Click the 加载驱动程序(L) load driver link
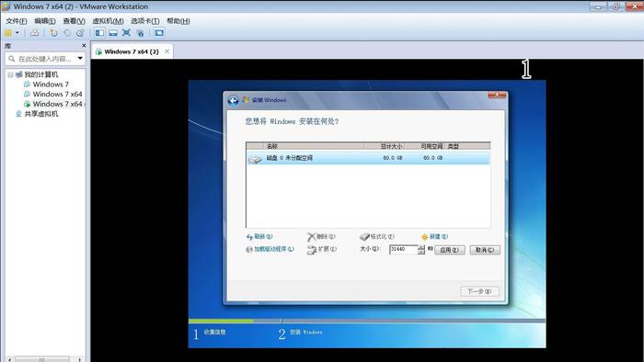The width and height of the screenshot is (644, 362). (x=270, y=249)
